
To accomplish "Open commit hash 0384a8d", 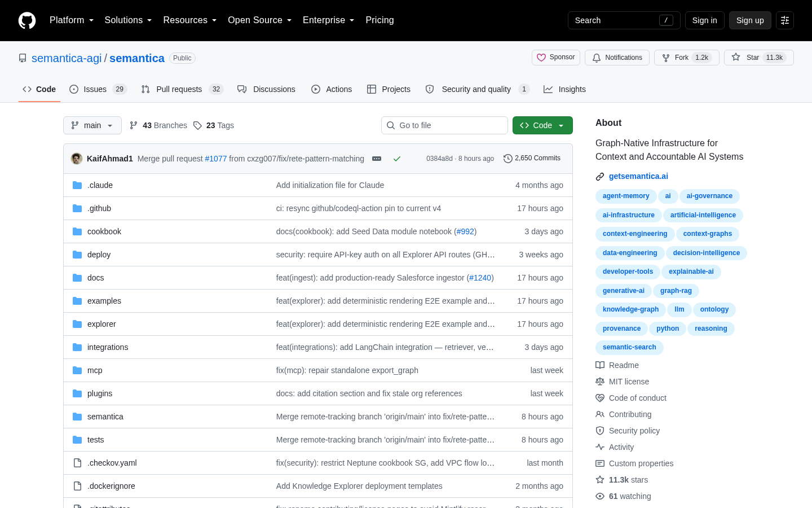I will click(x=439, y=159).
